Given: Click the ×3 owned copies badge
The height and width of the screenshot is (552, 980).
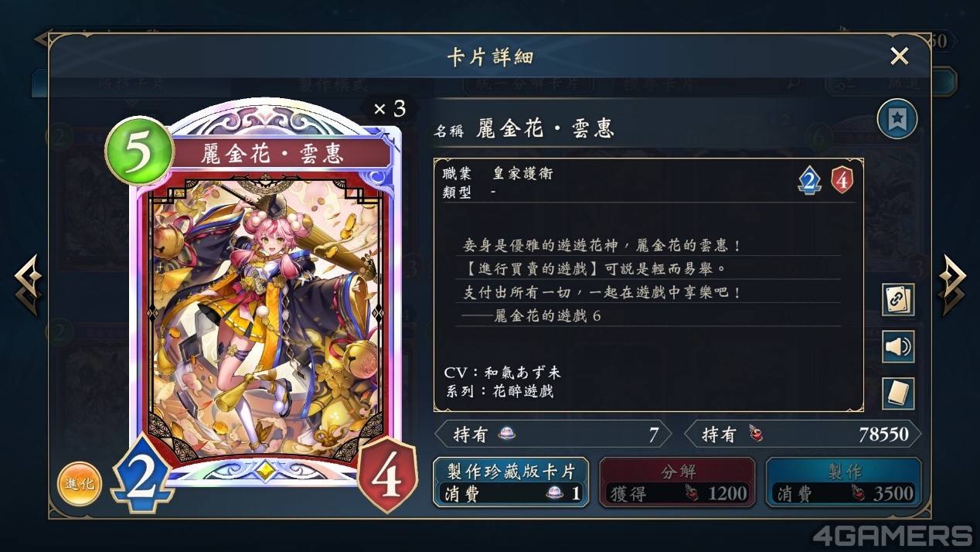Looking at the screenshot, I should click(390, 109).
